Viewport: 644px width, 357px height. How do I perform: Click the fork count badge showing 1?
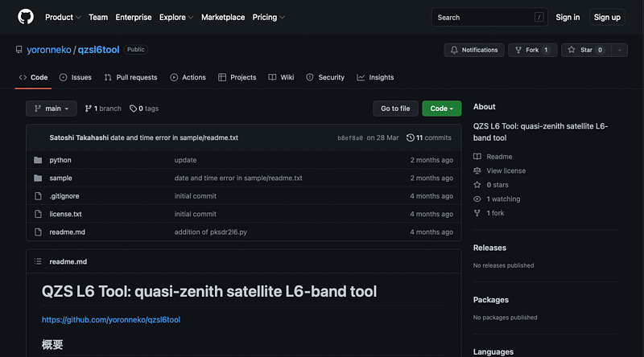[546, 50]
